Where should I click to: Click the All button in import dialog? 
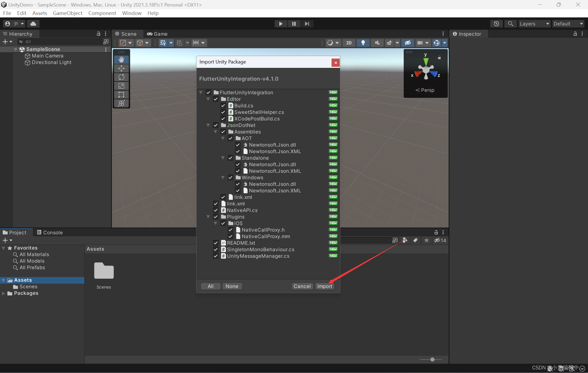[211, 286]
